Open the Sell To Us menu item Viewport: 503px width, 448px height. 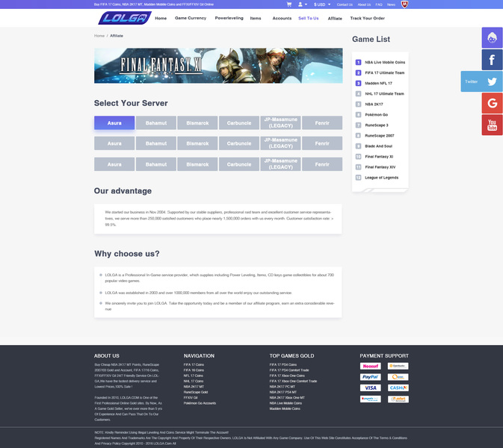[x=308, y=18]
